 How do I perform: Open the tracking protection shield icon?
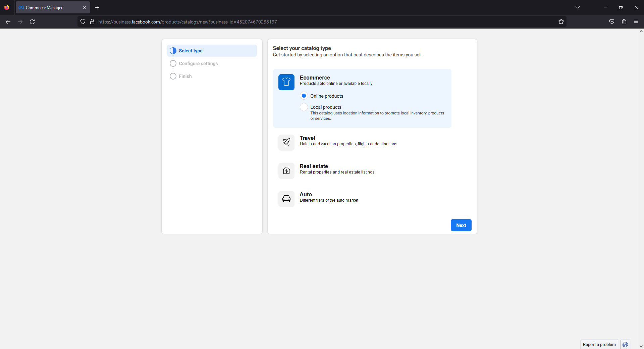(83, 22)
